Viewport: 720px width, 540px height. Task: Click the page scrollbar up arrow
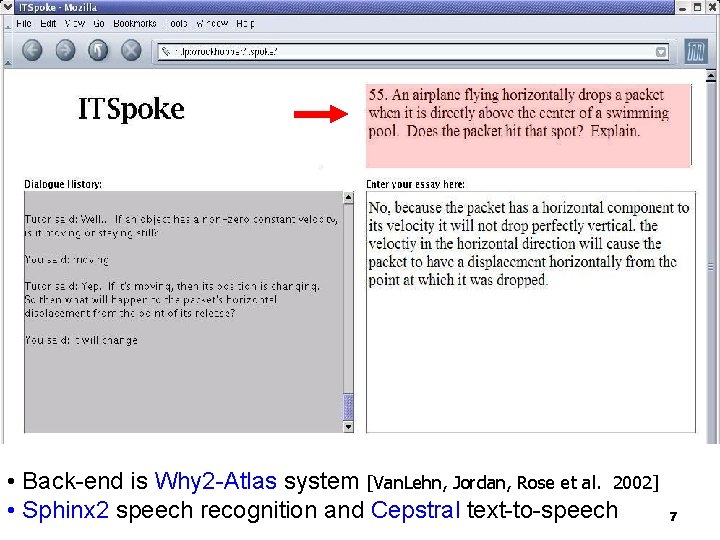click(x=711, y=75)
